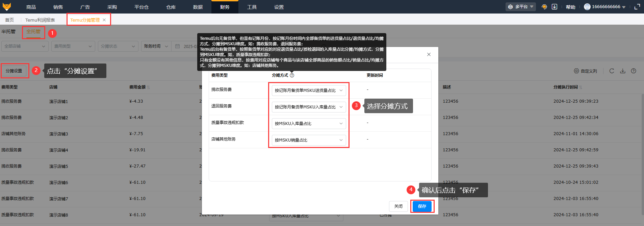
Task: Toggle fullscreen icon at top right
Action: pos(637,7)
